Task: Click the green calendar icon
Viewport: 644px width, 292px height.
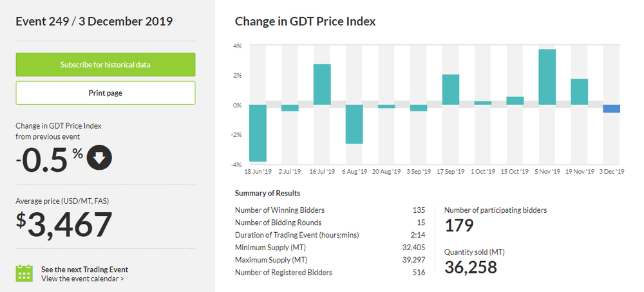Action: 24,273
